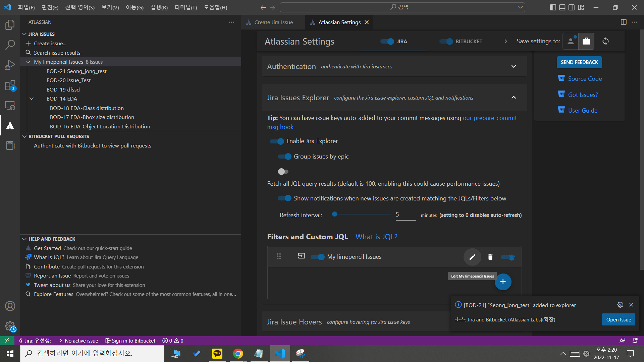Open notification settings gear icon
This screenshot has height=362, width=644.
coord(620,305)
